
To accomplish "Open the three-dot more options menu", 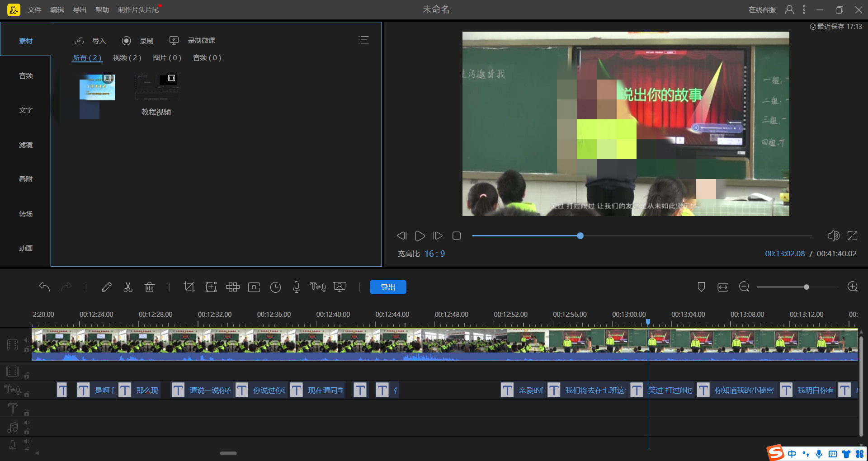I will [x=804, y=9].
